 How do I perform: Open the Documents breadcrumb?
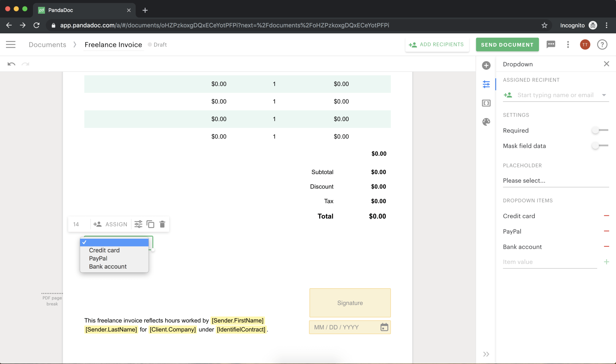point(47,44)
